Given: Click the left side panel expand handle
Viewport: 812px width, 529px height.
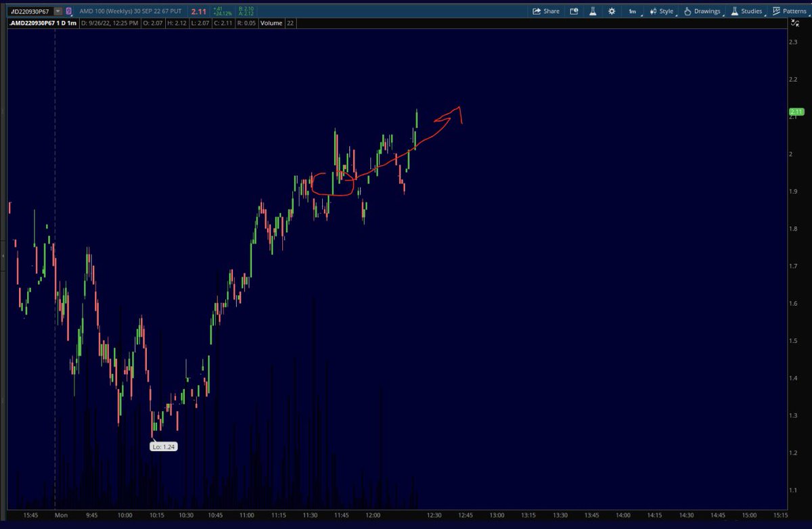Looking at the screenshot, I should click(3, 256).
